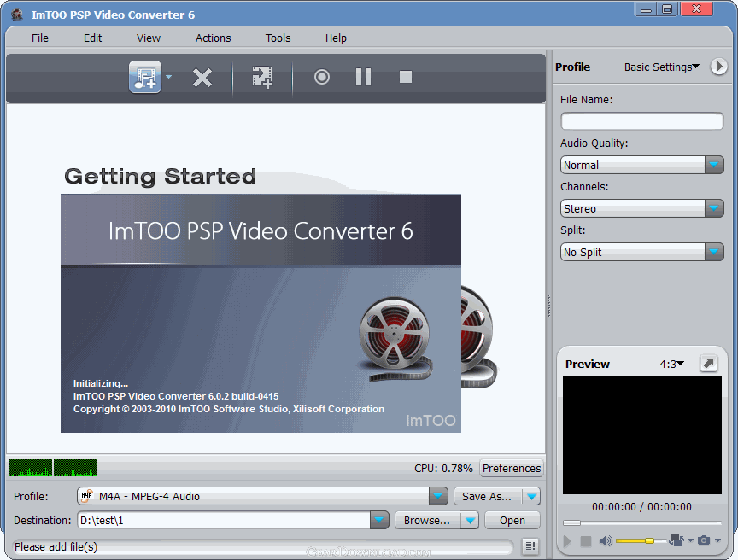Expand the Browse dropdown arrow
Screen dimensions: 738x560
(470, 521)
